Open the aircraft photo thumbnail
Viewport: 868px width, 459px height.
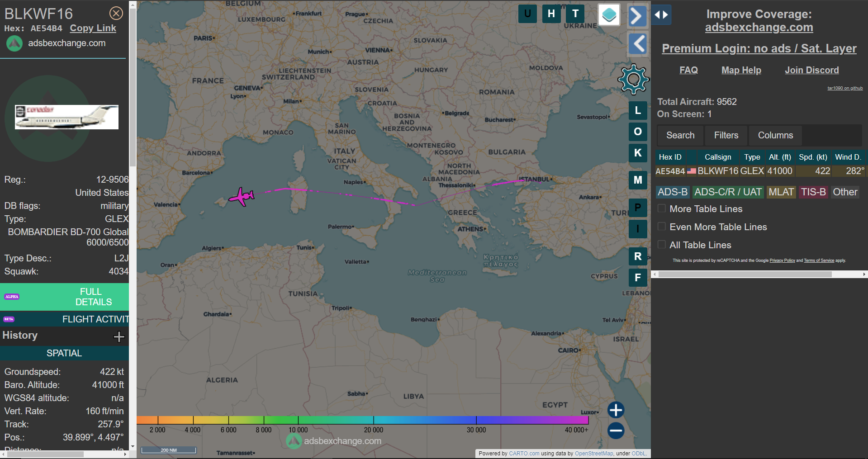click(x=66, y=117)
